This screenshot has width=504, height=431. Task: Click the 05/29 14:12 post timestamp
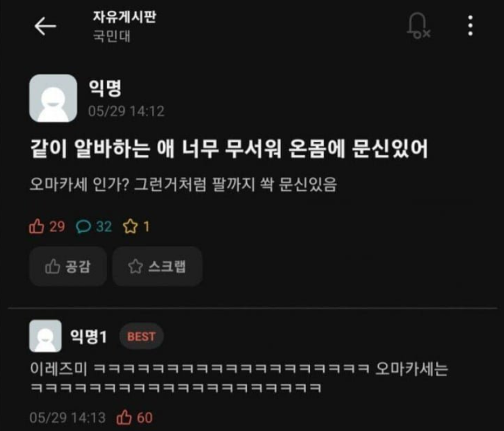(127, 111)
